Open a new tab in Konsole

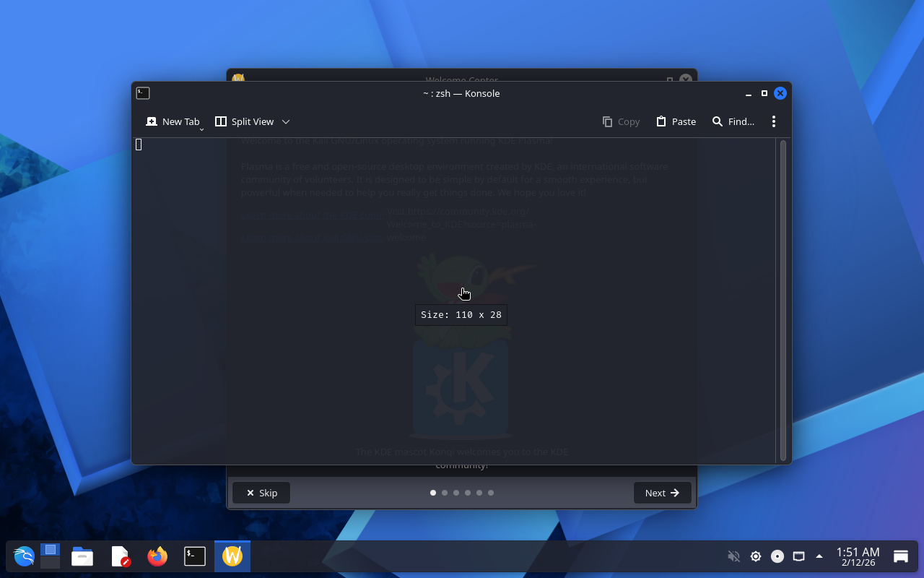pyautogui.click(x=172, y=121)
